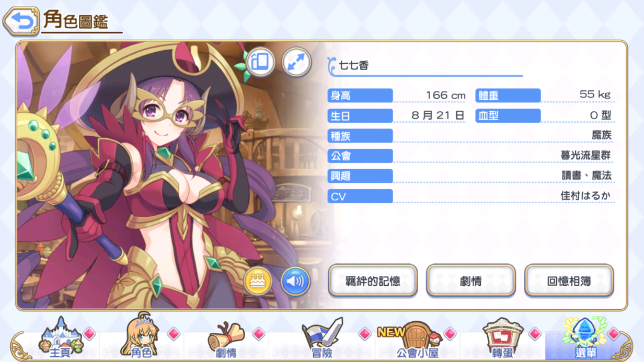This screenshot has height=362, width=644.
Task: Switch to the 角色 characters tab
Action: 141,341
